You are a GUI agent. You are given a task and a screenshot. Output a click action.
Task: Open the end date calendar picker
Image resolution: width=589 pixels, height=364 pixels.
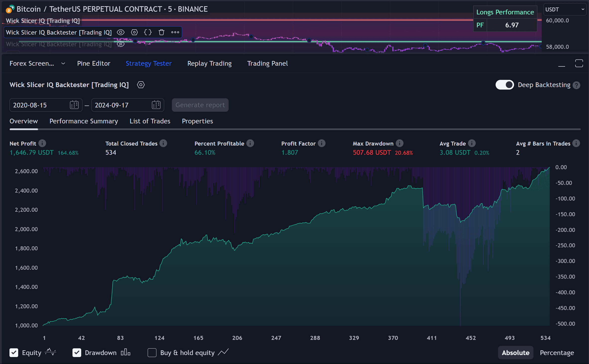[x=156, y=105]
